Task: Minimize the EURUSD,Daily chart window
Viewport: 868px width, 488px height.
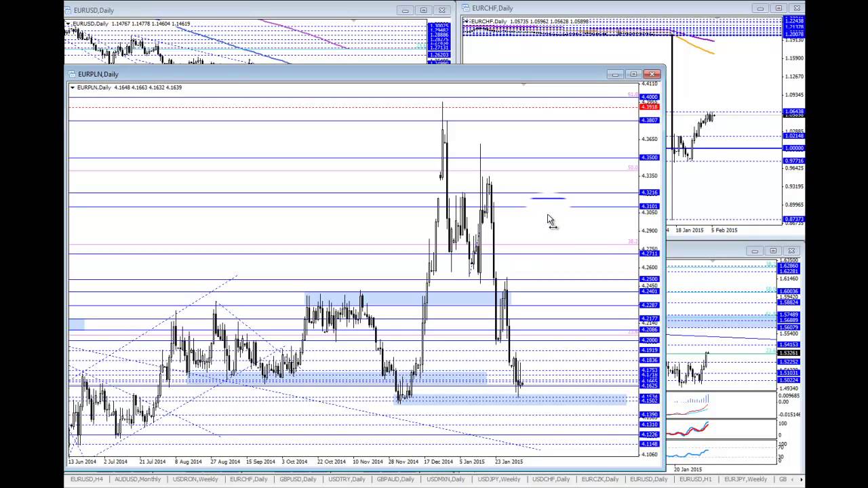Action: (405, 10)
